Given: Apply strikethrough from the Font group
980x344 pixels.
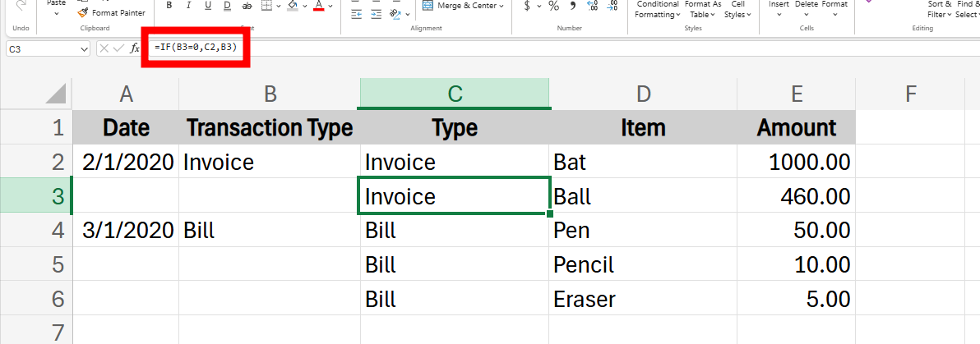Looking at the screenshot, I should click(x=246, y=6).
